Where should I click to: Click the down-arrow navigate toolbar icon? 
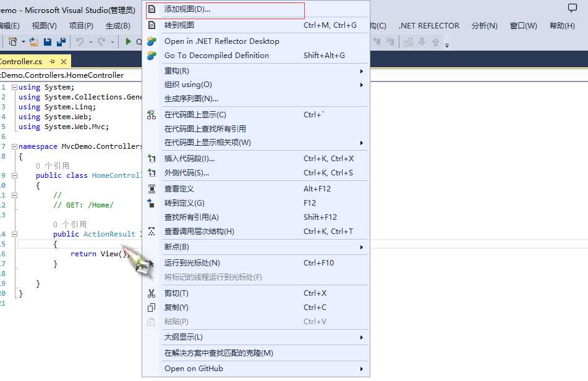(422, 41)
